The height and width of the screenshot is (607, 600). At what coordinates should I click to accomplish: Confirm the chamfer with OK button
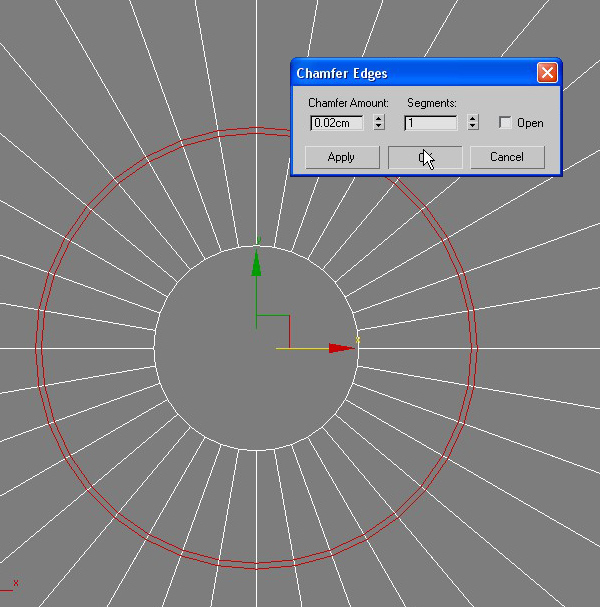click(x=425, y=157)
